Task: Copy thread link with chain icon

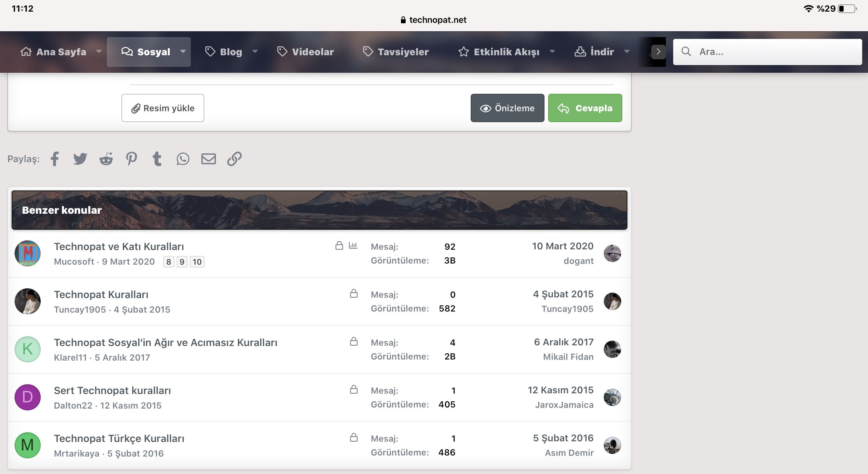Action: click(x=234, y=159)
